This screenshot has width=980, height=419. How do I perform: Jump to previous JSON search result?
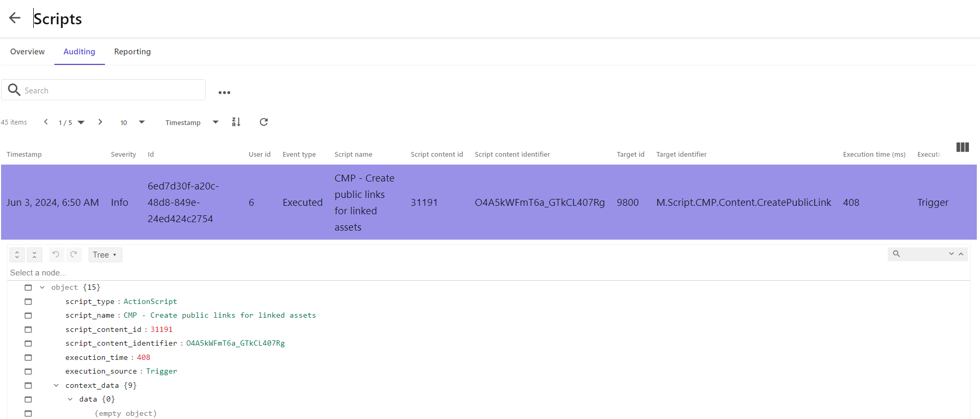tap(961, 254)
